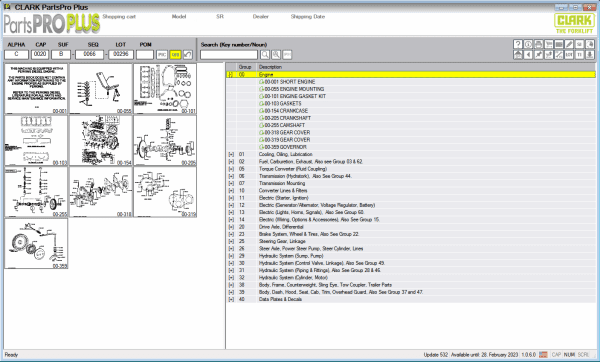The height and width of the screenshot is (362, 600).
Task: Click the cart with up-arrow icon
Action: click(549, 55)
